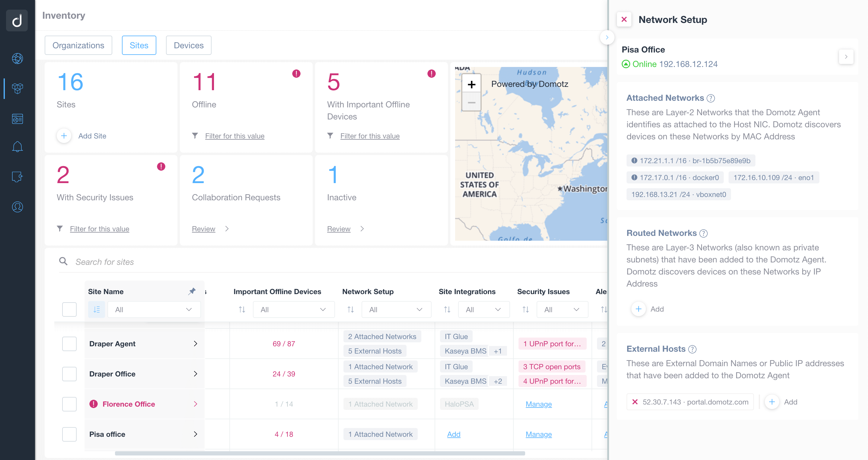Close the Network Setup panel
The height and width of the screenshot is (460, 868).
(624, 20)
